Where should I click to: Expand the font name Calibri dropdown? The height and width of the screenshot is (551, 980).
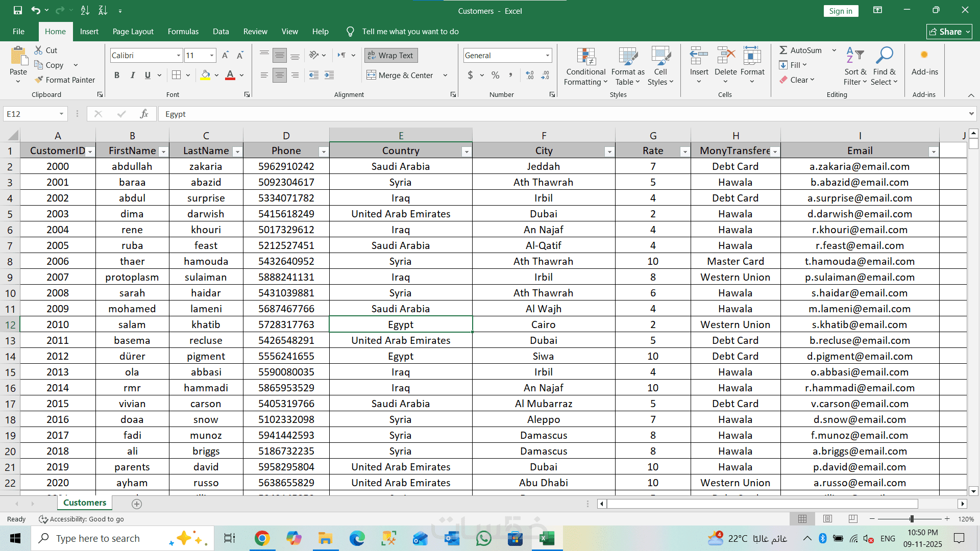[179, 55]
